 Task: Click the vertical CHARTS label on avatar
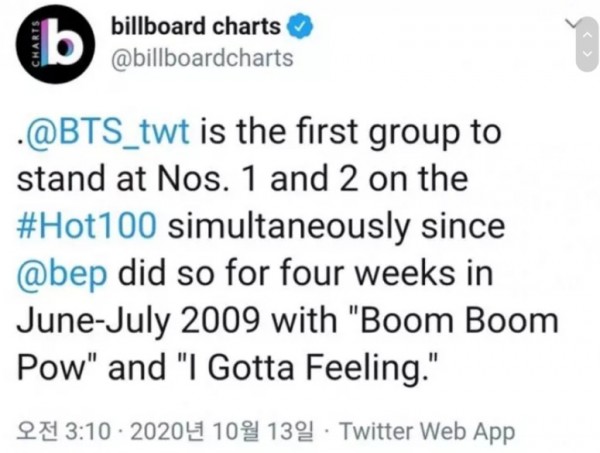(x=35, y=43)
